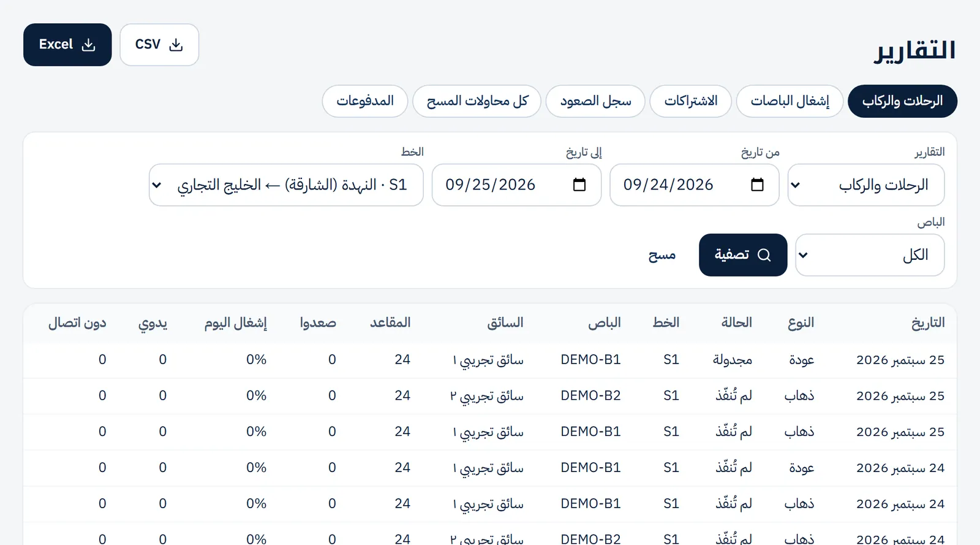Click the السائق column header

click(505, 323)
